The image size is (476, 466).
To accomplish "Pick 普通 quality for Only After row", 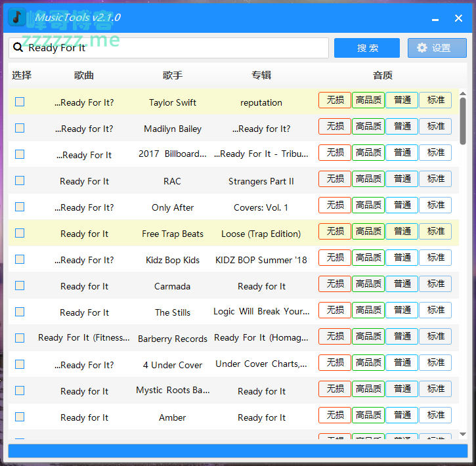I will (402, 205).
